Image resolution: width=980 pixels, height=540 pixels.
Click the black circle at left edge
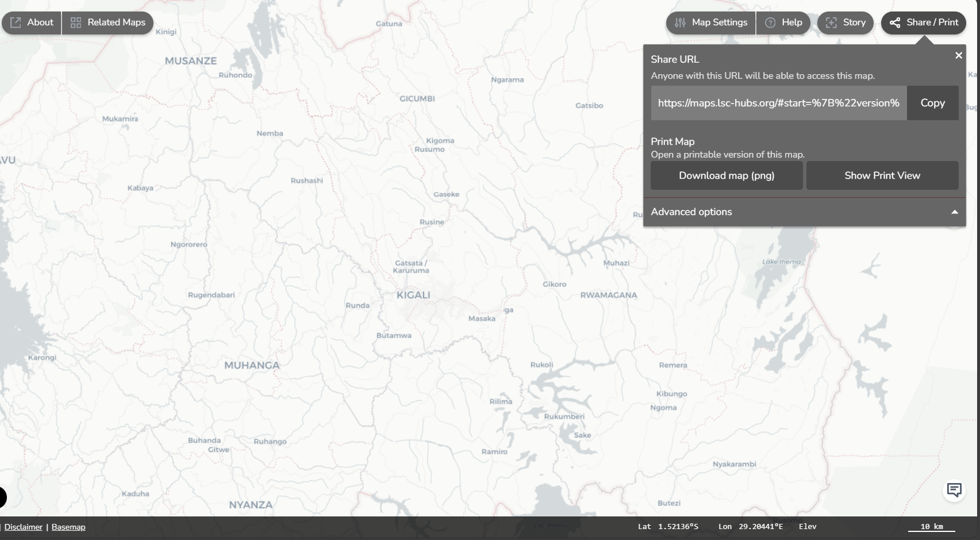click(x=2, y=497)
